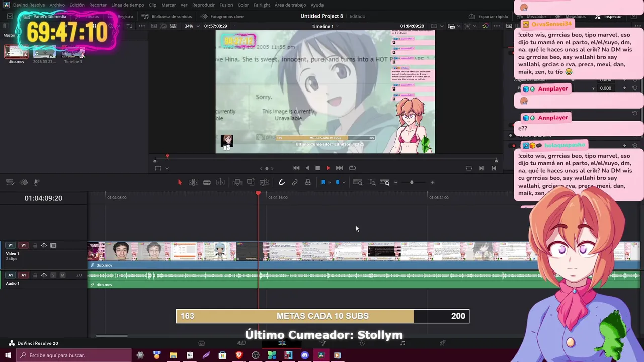Select dico.mov audio clip on A1
The image size is (644, 362).
(364, 280)
